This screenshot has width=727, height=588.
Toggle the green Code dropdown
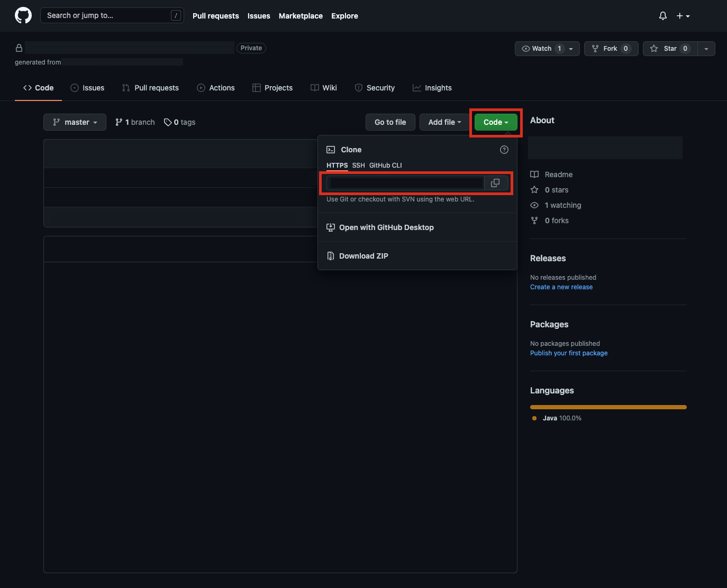tap(496, 122)
